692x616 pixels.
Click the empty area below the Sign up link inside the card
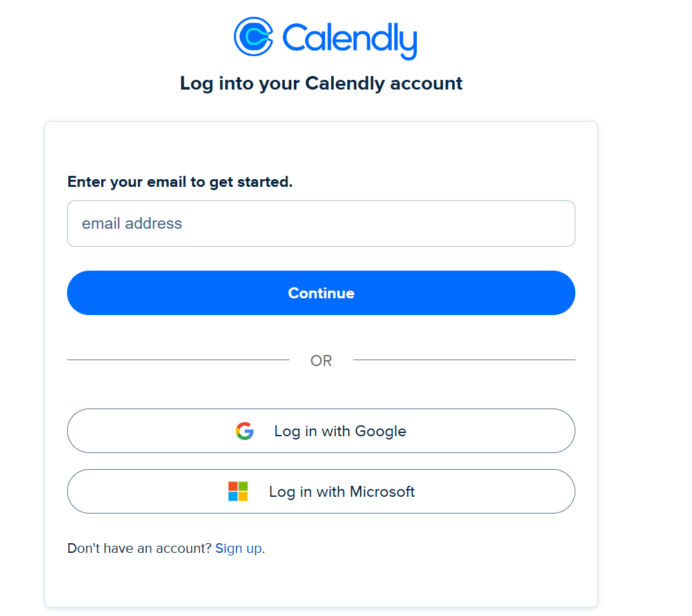coord(321,583)
